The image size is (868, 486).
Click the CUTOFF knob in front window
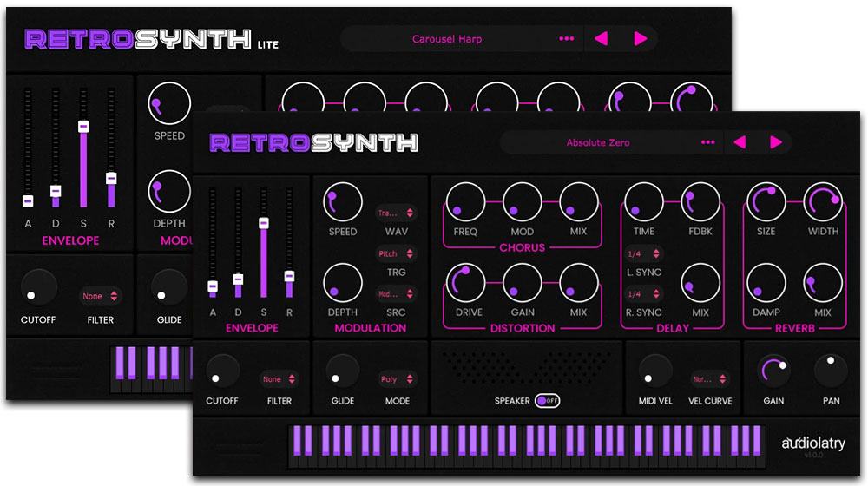222,372
